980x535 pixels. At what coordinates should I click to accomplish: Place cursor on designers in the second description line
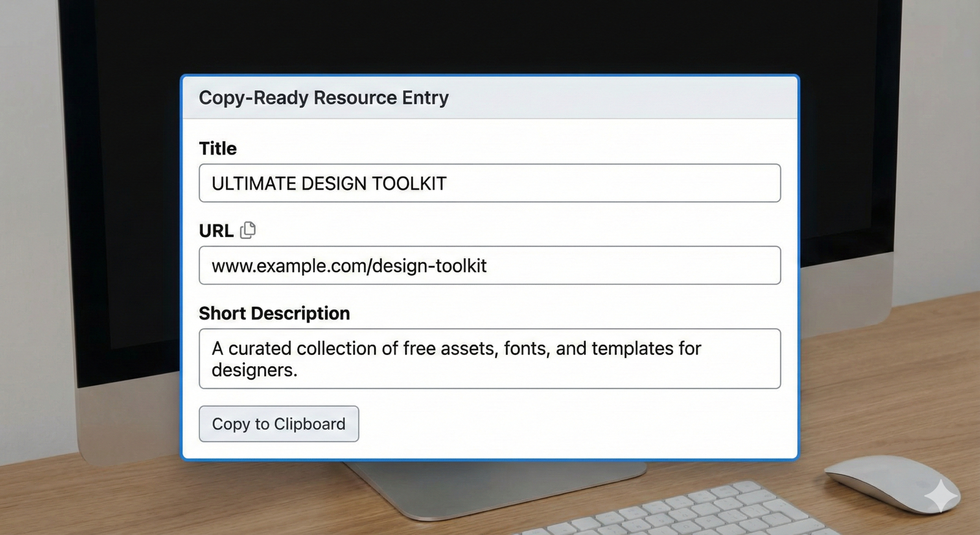point(254,370)
